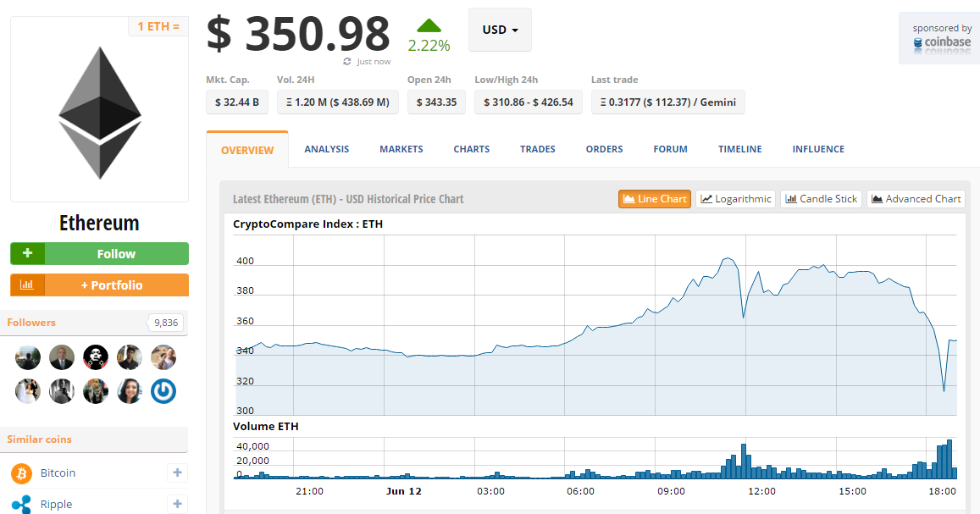The image size is (980, 514).
Task: Switch chart to Candle Stick view
Action: point(822,199)
